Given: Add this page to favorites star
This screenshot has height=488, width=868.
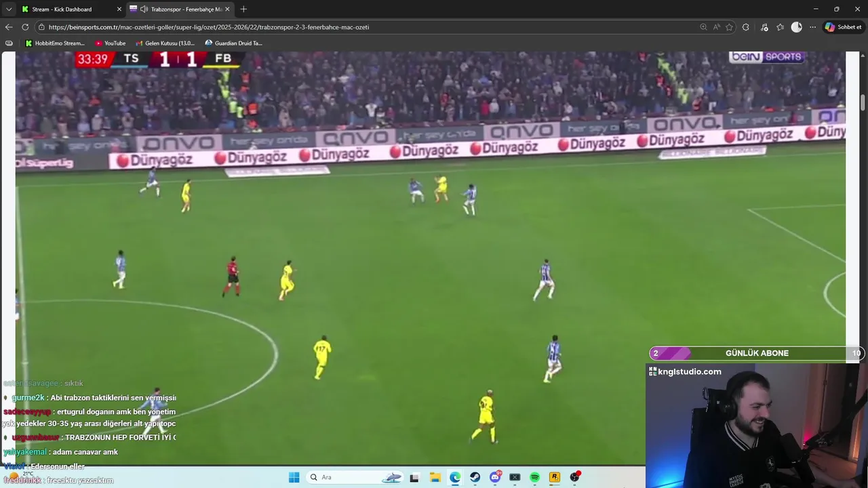Looking at the screenshot, I should [730, 27].
